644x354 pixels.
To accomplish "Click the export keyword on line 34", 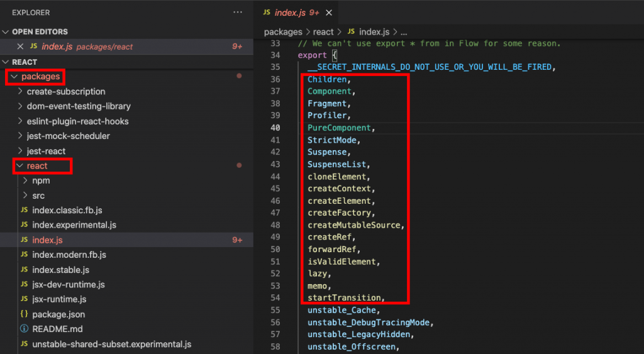I will [x=312, y=55].
